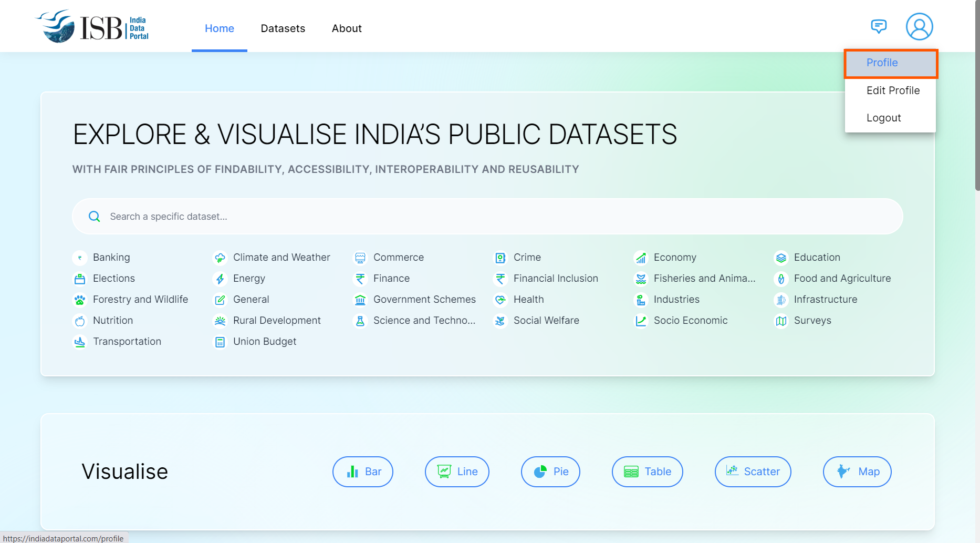Image resolution: width=980 pixels, height=543 pixels.
Task: Open the Union Budget category link
Action: 265,342
